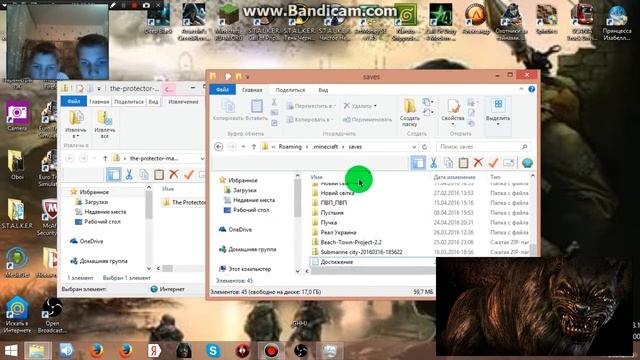Open Файл tab in the-protector window

tap(73, 101)
